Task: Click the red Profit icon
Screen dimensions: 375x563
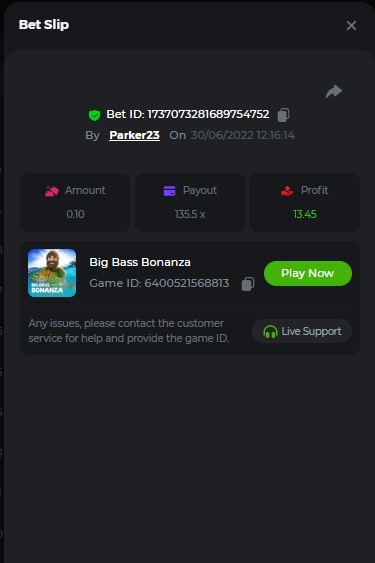Action: click(287, 191)
